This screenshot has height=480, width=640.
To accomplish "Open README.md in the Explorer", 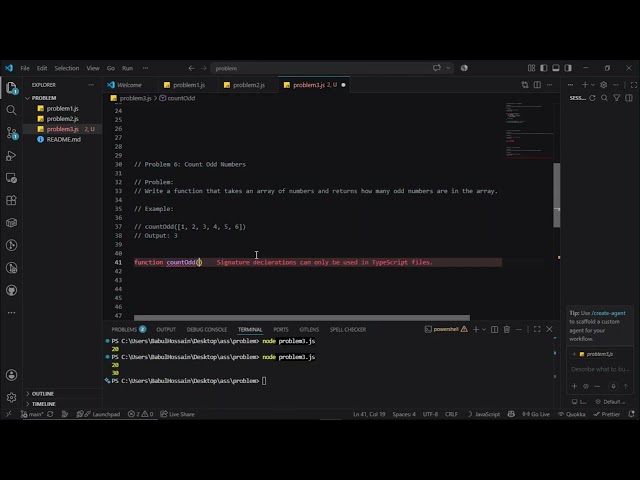I will tap(63, 139).
